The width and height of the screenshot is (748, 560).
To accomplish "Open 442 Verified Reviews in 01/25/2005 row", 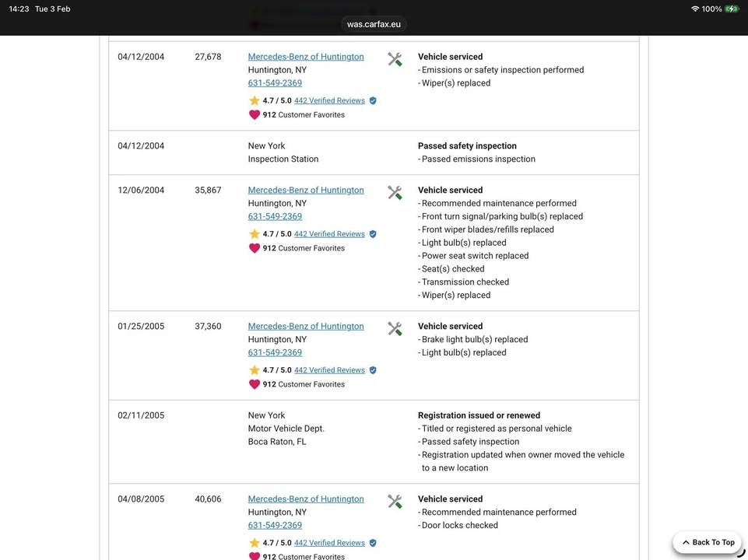I will 329,370.
